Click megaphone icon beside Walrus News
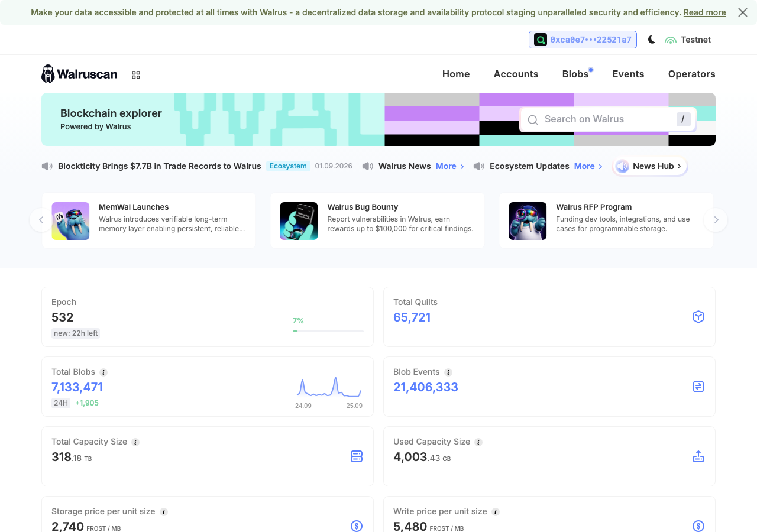 (x=367, y=166)
